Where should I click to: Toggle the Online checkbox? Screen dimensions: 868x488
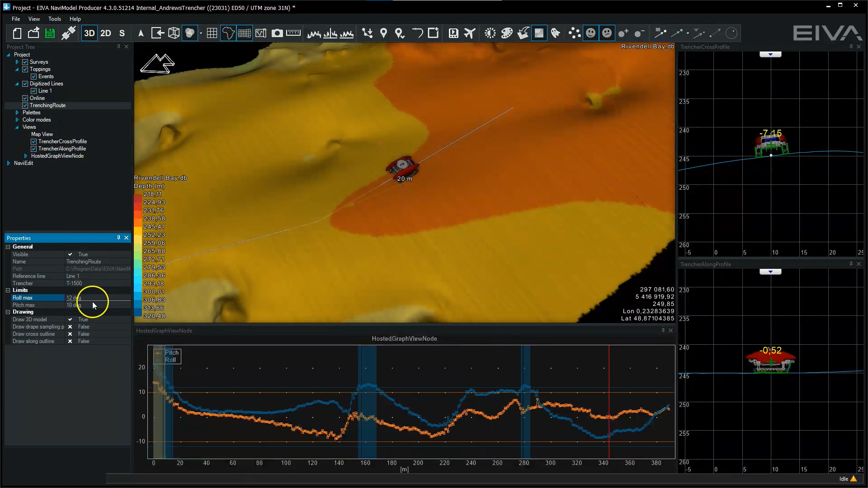(25, 98)
